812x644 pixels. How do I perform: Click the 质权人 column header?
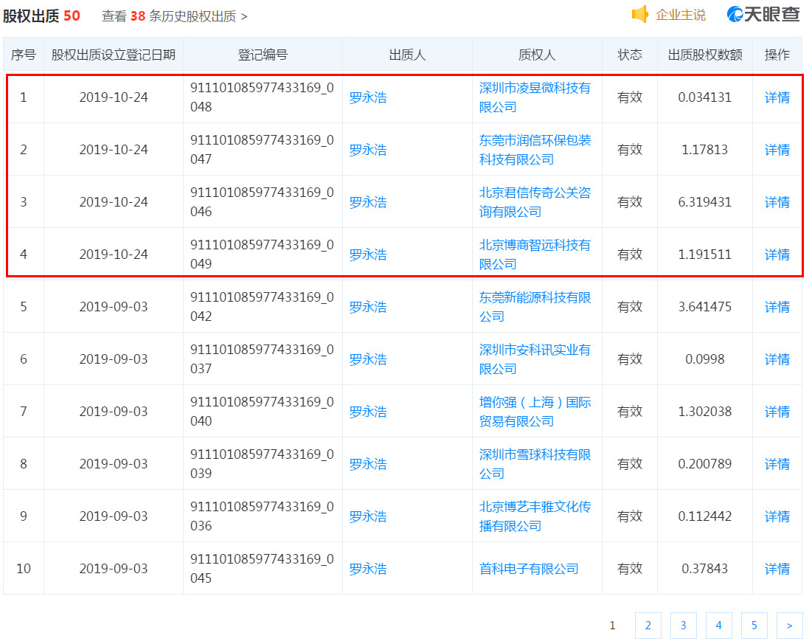point(536,55)
